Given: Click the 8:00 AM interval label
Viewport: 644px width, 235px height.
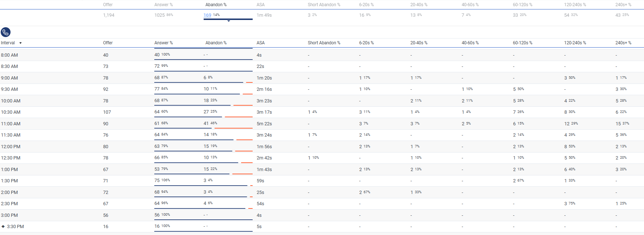Looking at the screenshot, I should coord(9,55).
